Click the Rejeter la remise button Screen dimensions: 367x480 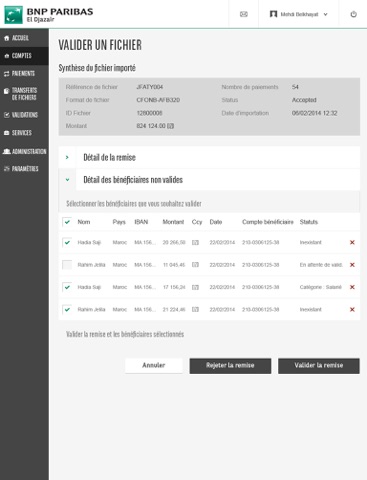pyautogui.click(x=230, y=366)
